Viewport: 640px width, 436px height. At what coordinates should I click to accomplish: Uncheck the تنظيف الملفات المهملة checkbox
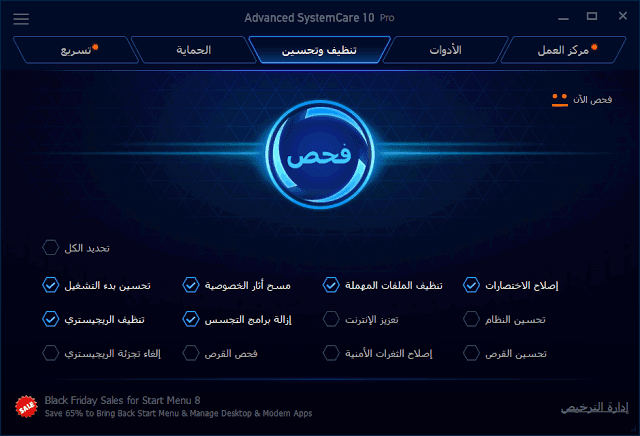point(331,285)
